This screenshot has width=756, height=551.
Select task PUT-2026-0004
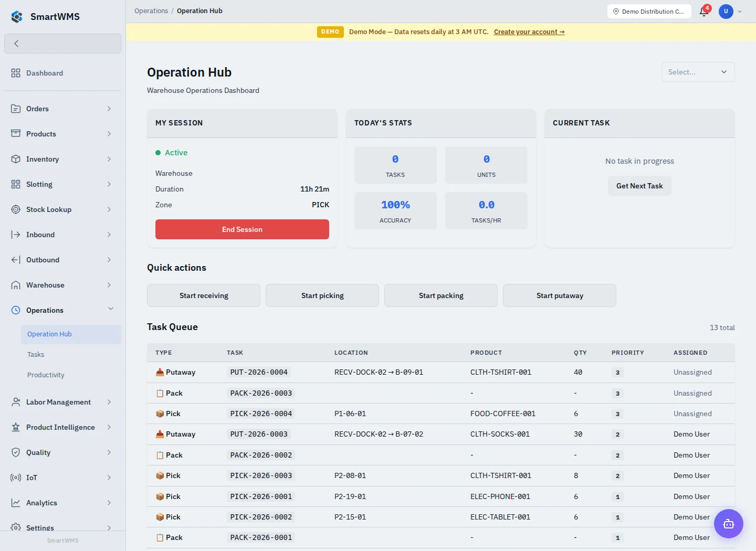click(x=259, y=372)
